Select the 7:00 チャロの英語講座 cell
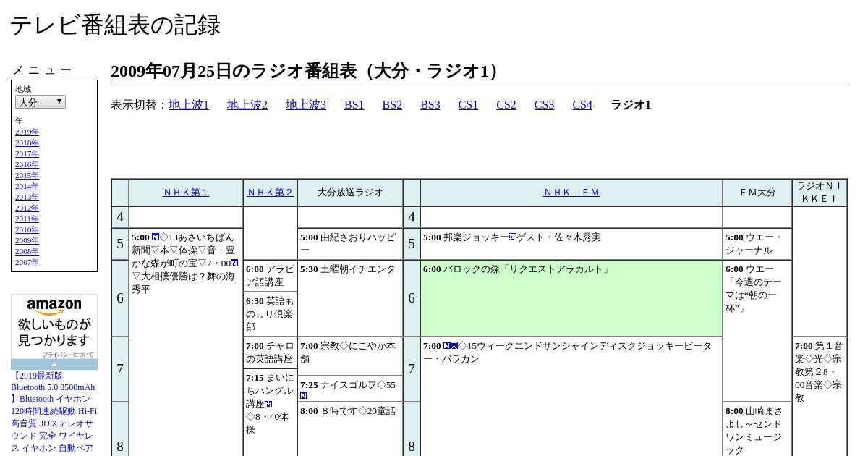Viewport: 868px width, 456px height. (x=271, y=352)
